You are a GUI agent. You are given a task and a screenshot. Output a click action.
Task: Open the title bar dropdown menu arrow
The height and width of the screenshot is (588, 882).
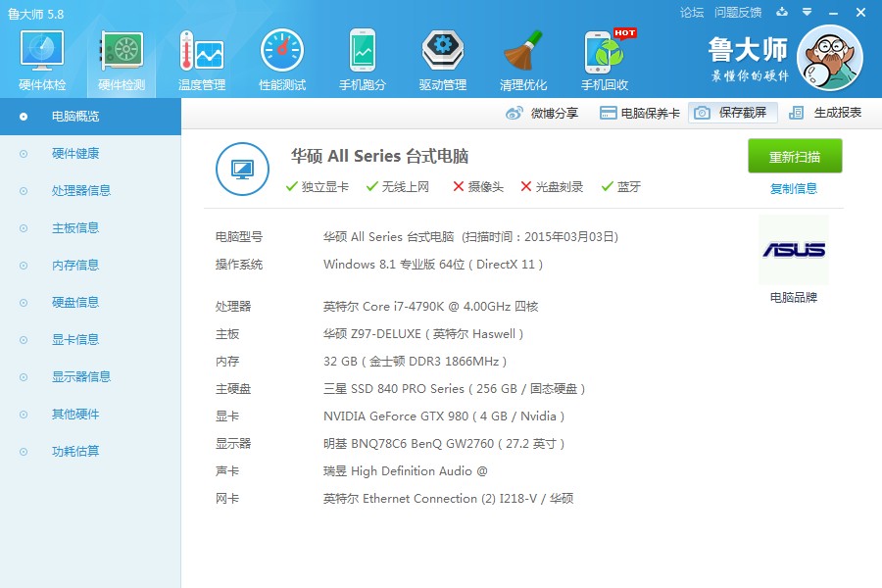[807, 11]
